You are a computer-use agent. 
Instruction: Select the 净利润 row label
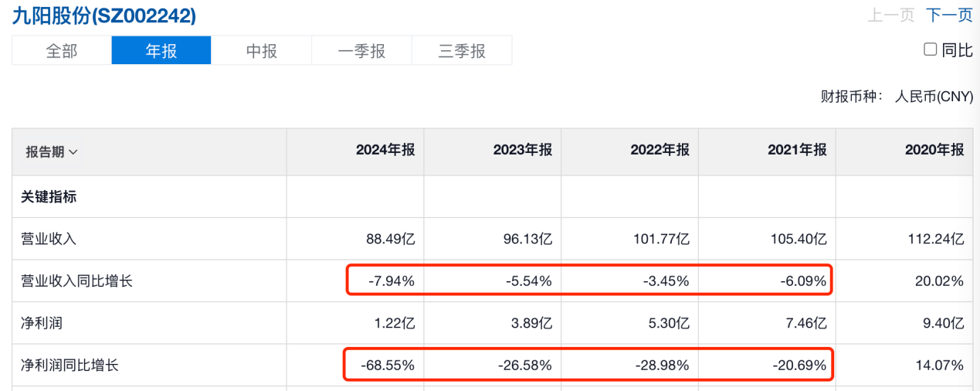40,323
